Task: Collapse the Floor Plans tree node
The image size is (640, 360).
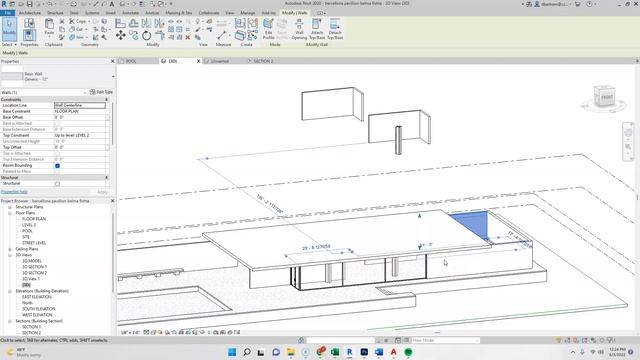Action: pos(10,213)
